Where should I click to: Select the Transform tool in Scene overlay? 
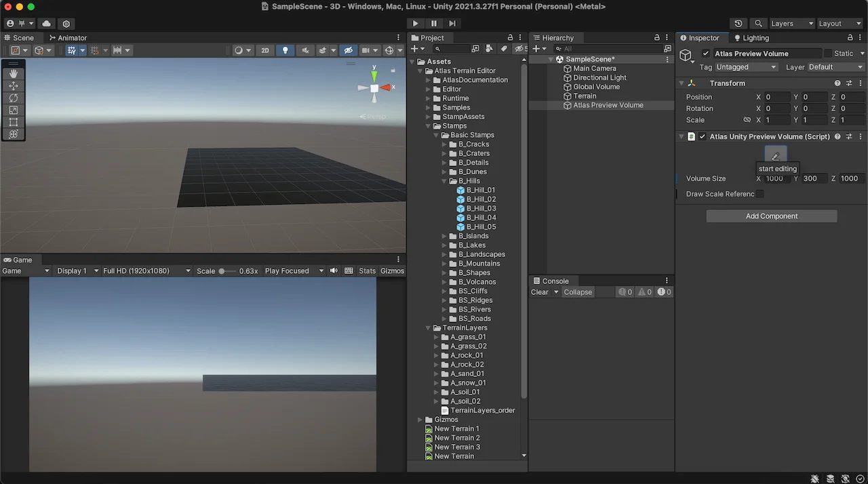click(14, 134)
